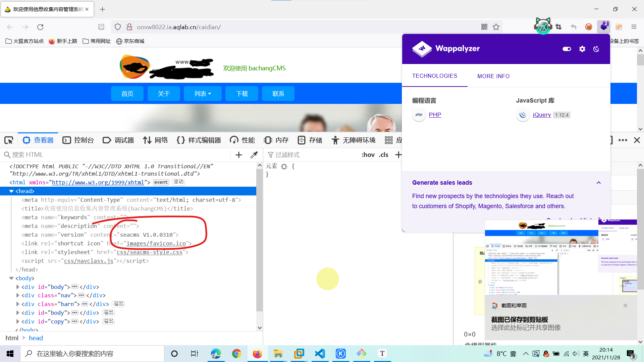Toggle the Wappalyzer enable switch
The image size is (644, 362).
pos(567,49)
